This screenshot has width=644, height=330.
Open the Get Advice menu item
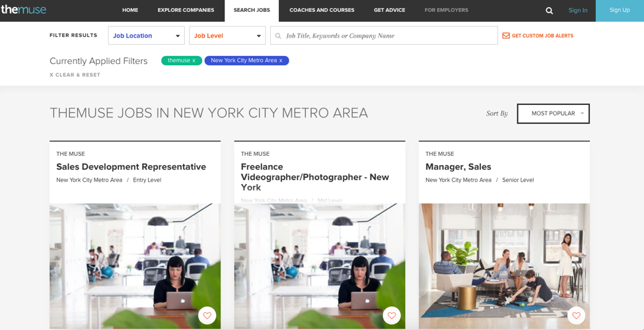[x=389, y=11]
